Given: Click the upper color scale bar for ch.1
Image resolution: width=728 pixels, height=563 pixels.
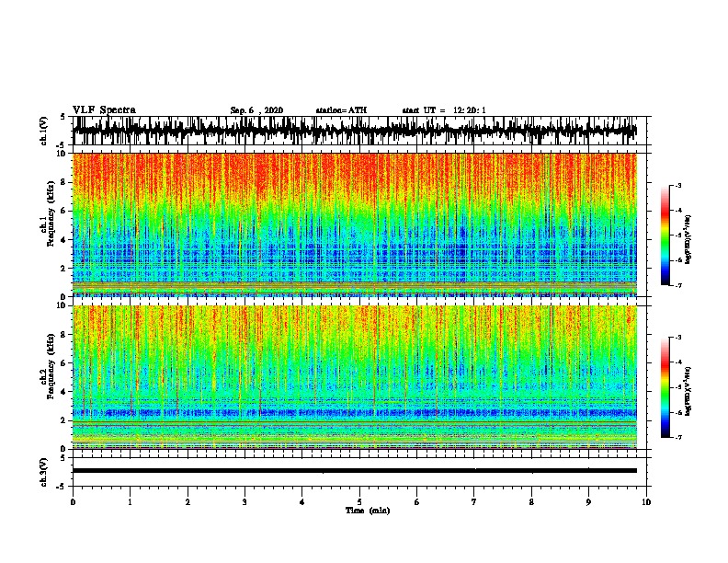Looking at the screenshot, I should tap(665, 236).
